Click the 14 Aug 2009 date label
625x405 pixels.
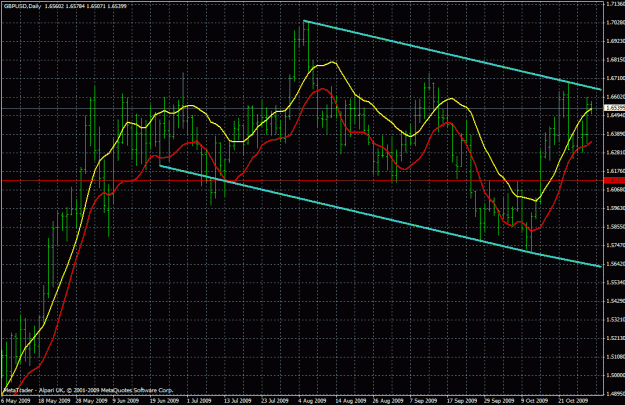[350, 400]
